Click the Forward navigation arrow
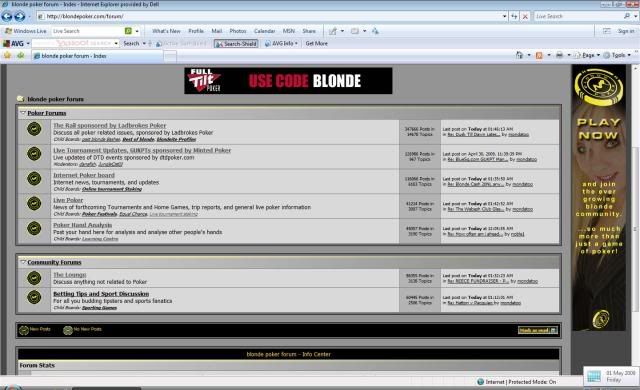The image size is (640, 390). 20,16
